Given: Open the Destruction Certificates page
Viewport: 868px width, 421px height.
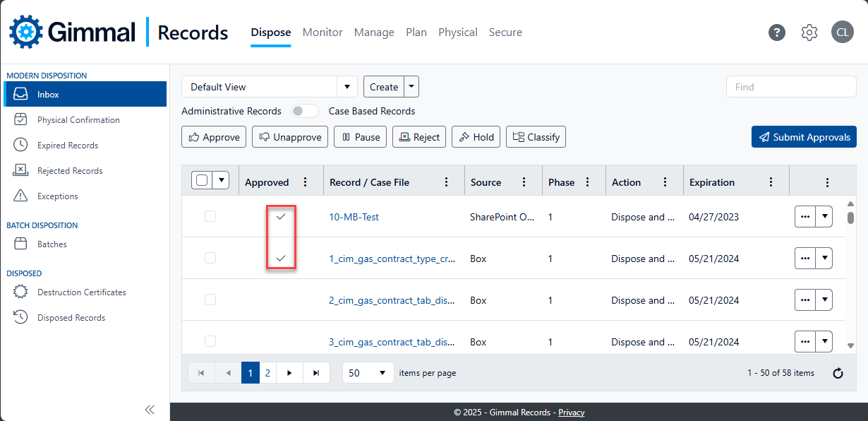Looking at the screenshot, I should pos(81,292).
